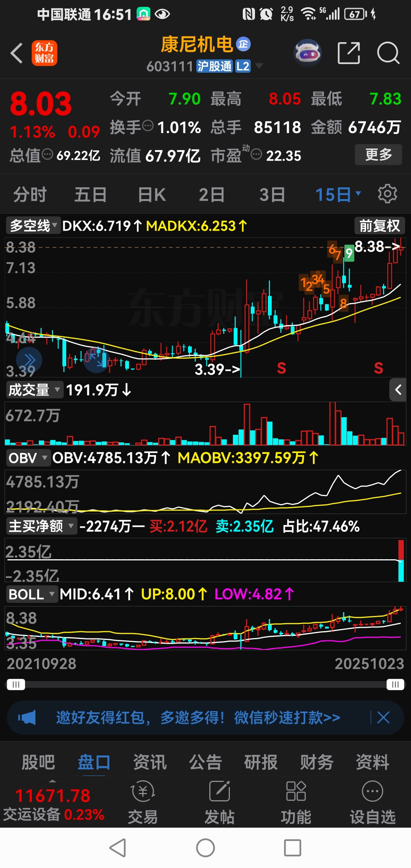The image size is (411, 868).
Task: Tap the current price 8.03
Action: click(41, 104)
